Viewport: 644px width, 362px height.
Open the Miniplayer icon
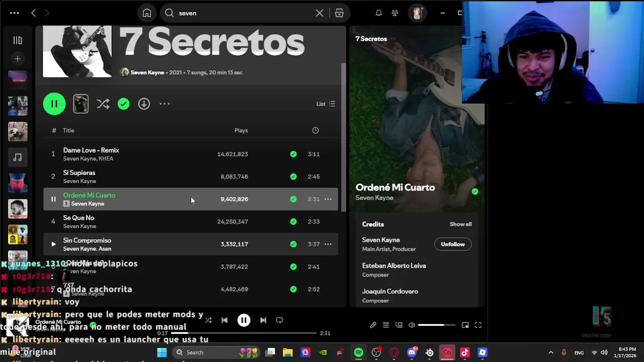click(x=465, y=325)
